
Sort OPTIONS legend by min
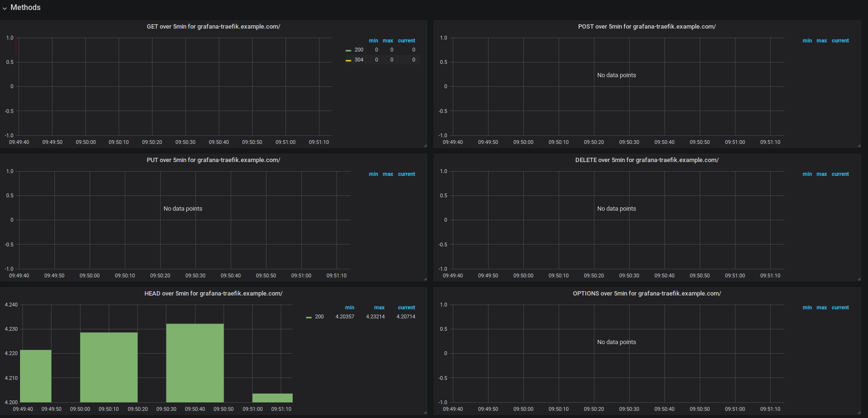coord(807,308)
